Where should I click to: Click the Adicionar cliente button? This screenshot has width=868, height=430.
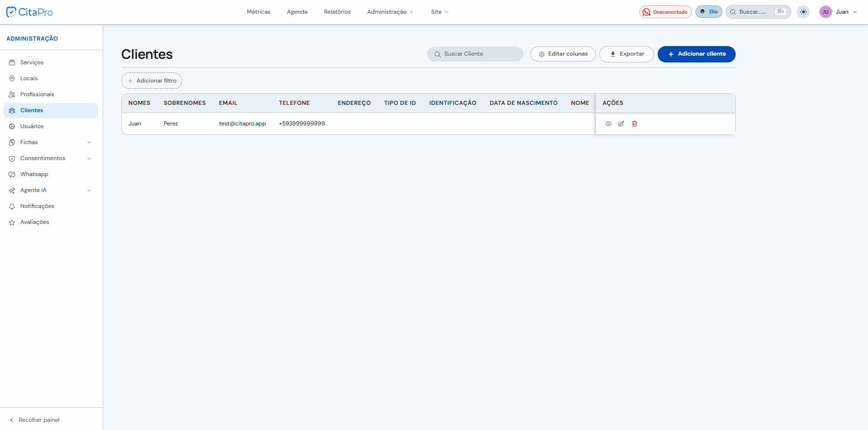pyautogui.click(x=696, y=54)
